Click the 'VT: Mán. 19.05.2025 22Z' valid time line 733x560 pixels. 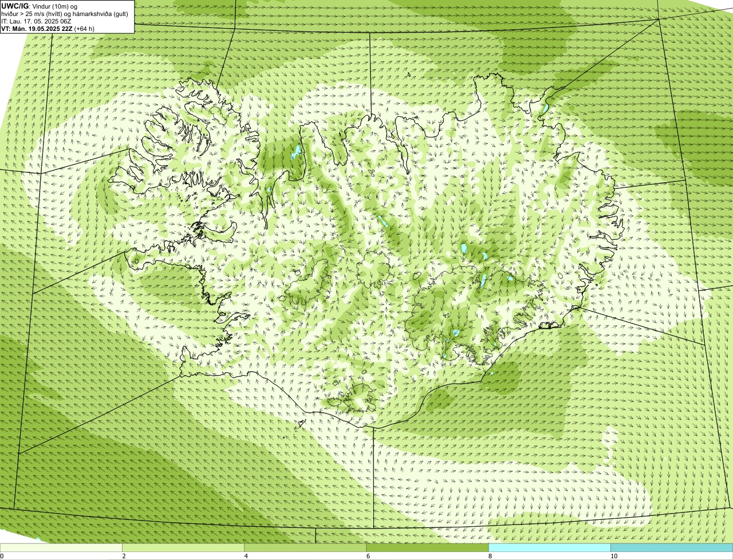48,29
